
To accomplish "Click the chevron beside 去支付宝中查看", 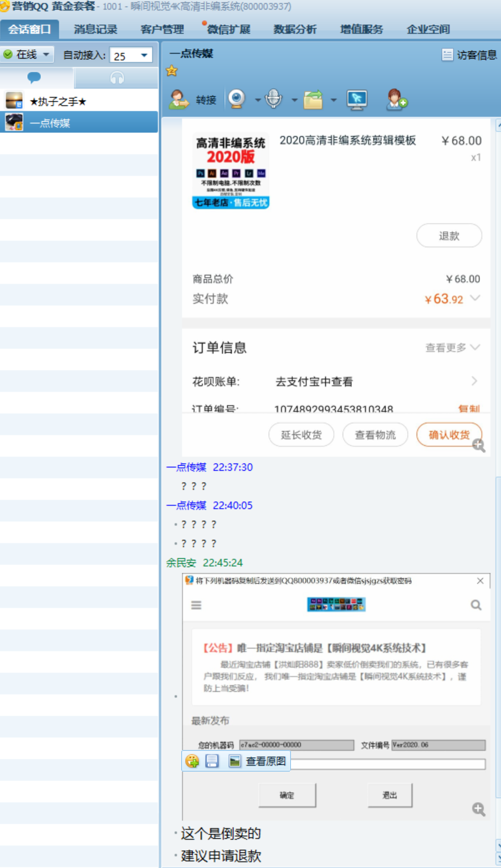I will click(x=474, y=381).
